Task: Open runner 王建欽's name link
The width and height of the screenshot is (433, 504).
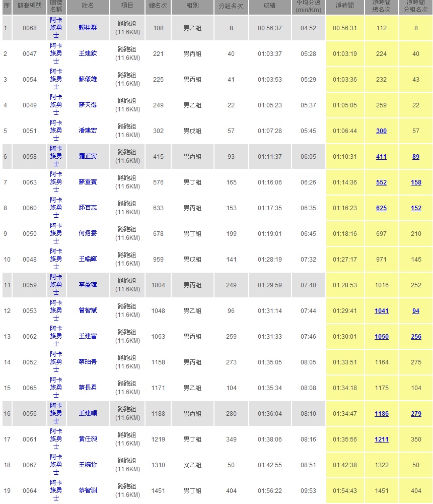Action: click(x=88, y=53)
